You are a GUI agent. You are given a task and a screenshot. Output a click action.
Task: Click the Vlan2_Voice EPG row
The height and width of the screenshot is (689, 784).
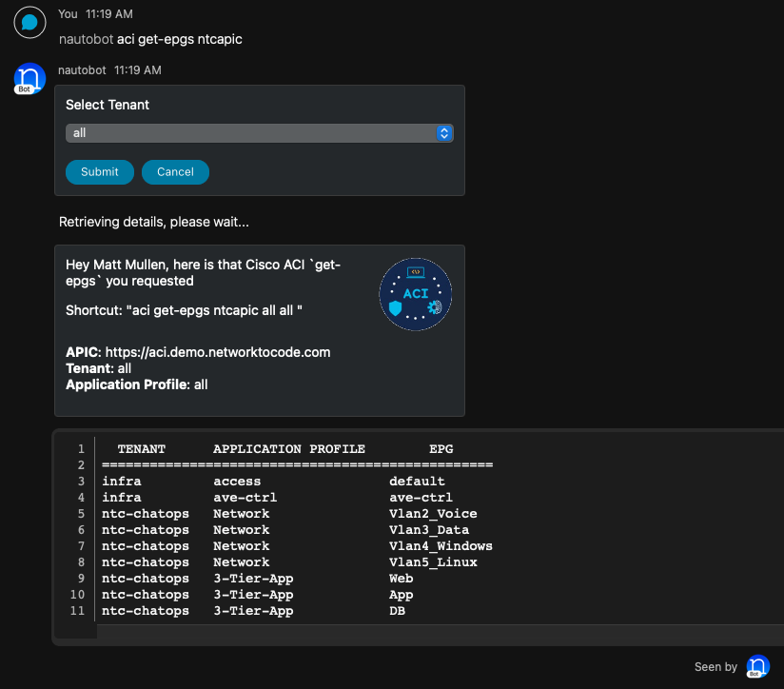click(297, 514)
